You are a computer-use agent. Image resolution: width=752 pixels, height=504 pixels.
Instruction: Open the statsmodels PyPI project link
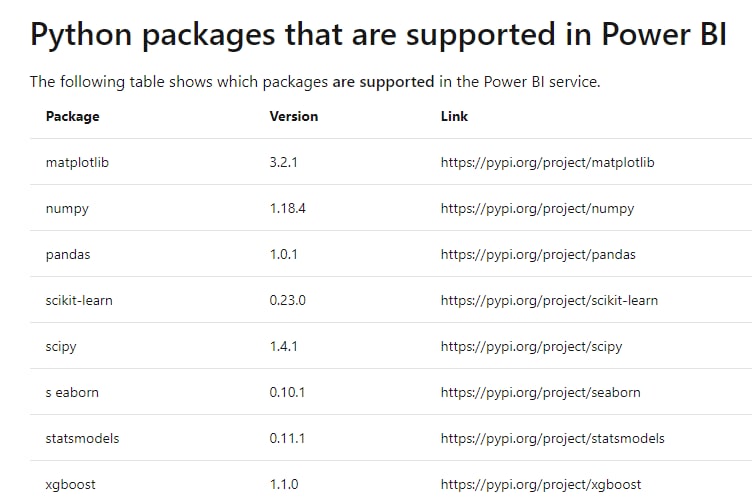(552, 439)
